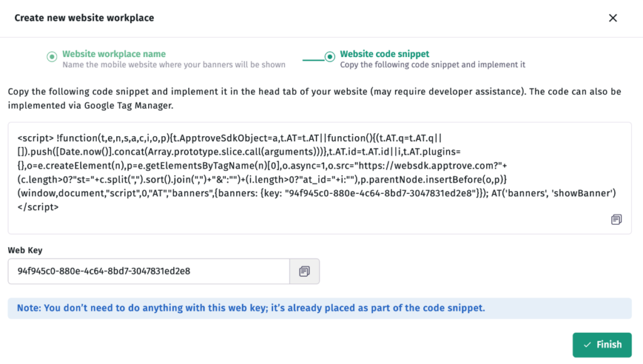Click inside the Web Key input field
Image resolution: width=643 pixels, height=364 pixels.
(x=149, y=271)
